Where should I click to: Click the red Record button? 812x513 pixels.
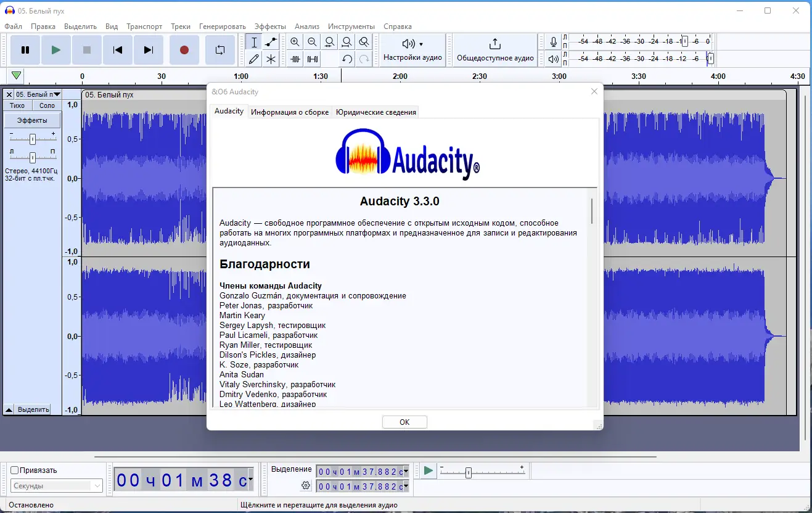point(184,50)
